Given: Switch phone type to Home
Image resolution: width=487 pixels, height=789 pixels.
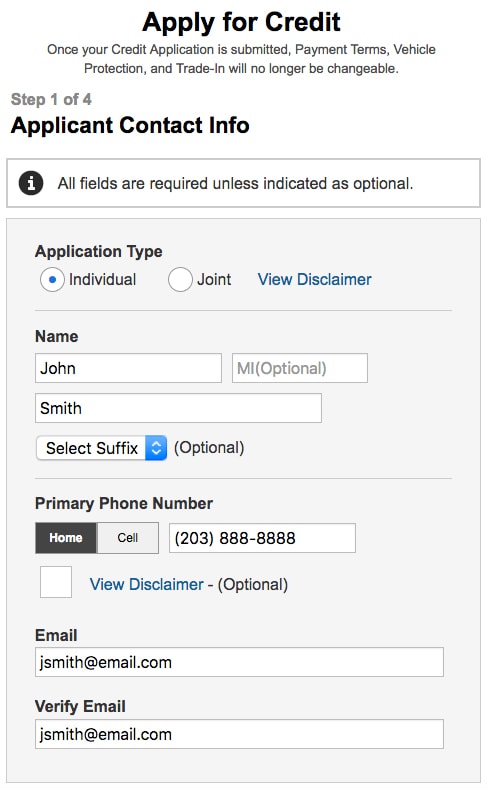Looking at the screenshot, I should [66, 538].
